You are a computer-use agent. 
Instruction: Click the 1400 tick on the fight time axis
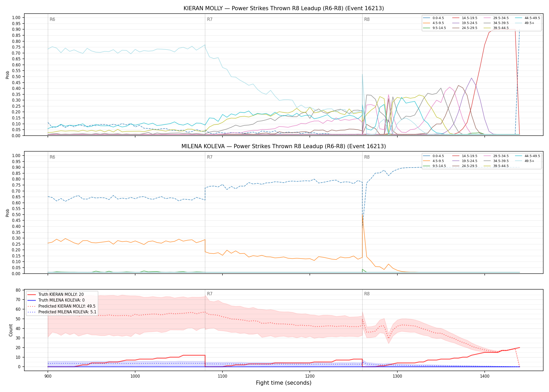[485, 376]
